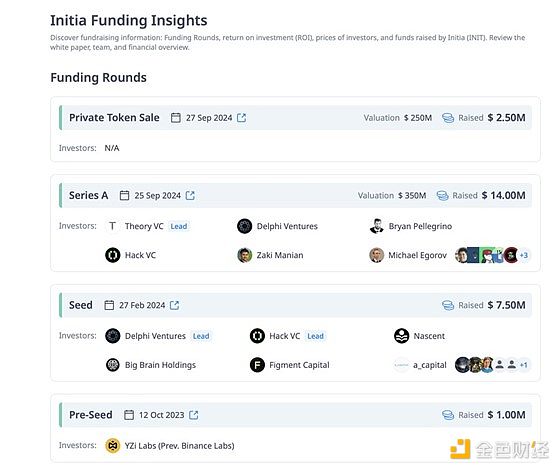Viewport: 560px width, 470px height.
Task: Click Michael Egorov's avatar thumbnail
Action: (x=376, y=255)
